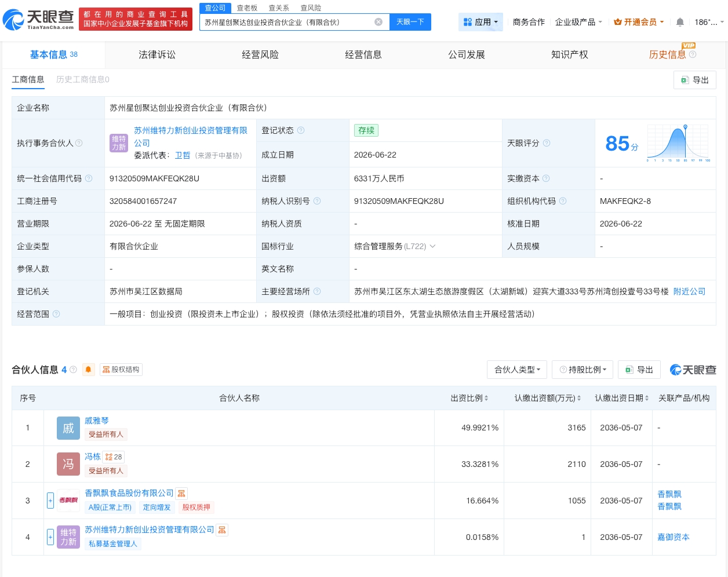Open 戚雅琴 avatar tile

(68, 428)
